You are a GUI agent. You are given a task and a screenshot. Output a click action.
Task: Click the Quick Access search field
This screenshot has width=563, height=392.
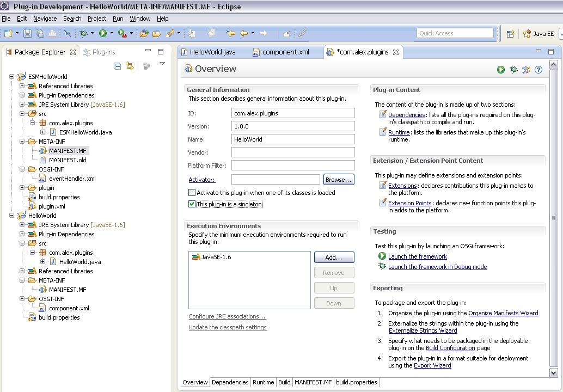click(x=455, y=33)
